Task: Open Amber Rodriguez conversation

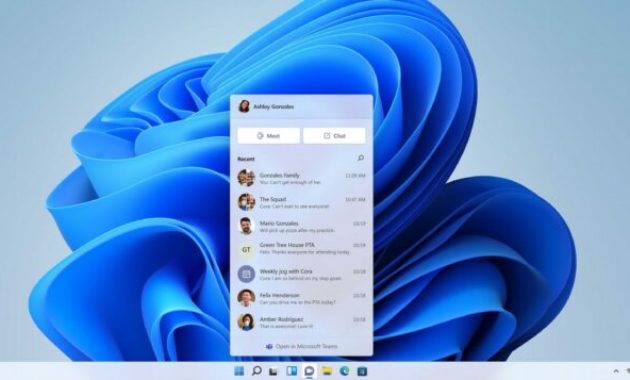Action: pos(301,322)
